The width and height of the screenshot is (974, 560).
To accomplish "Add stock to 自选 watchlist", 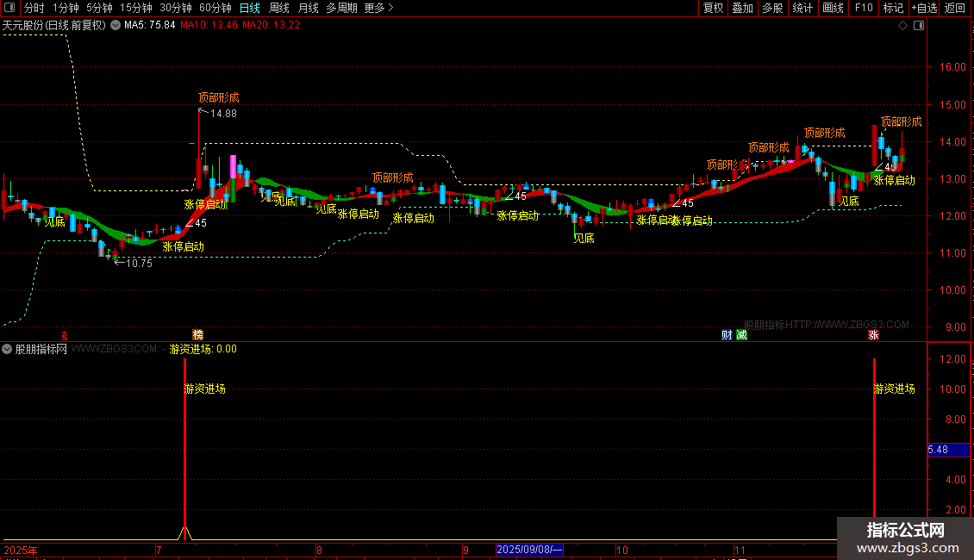I will click(924, 8).
